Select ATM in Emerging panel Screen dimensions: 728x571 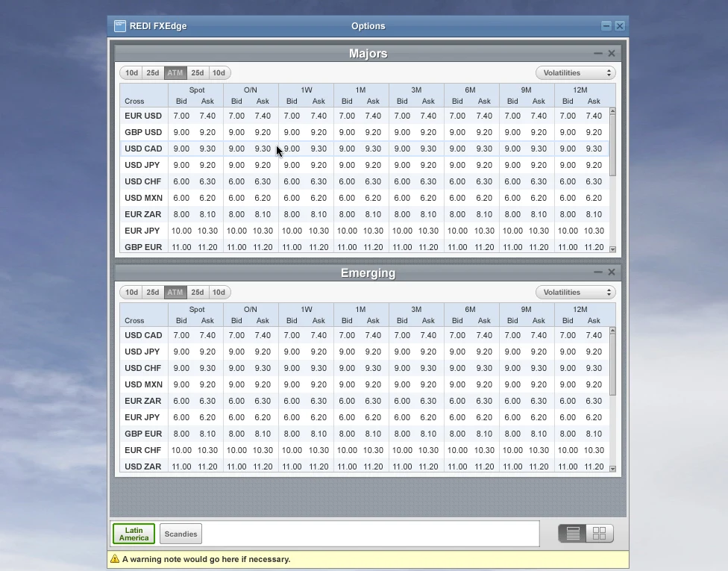[x=175, y=293]
